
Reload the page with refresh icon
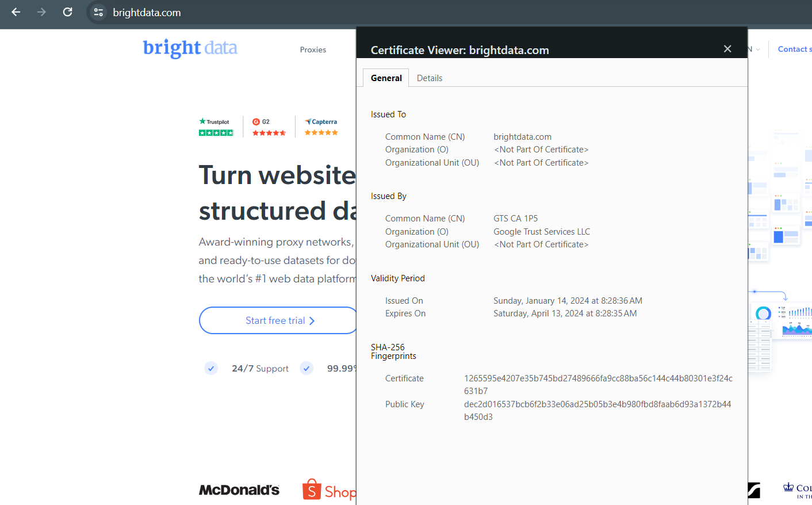pyautogui.click(x=67, y=12)
